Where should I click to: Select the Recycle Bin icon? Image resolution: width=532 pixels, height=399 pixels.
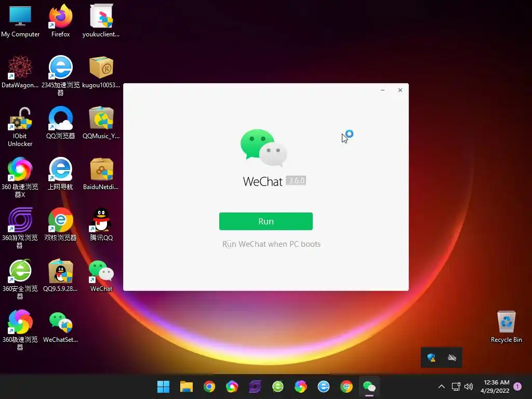[x=506, y=327]
